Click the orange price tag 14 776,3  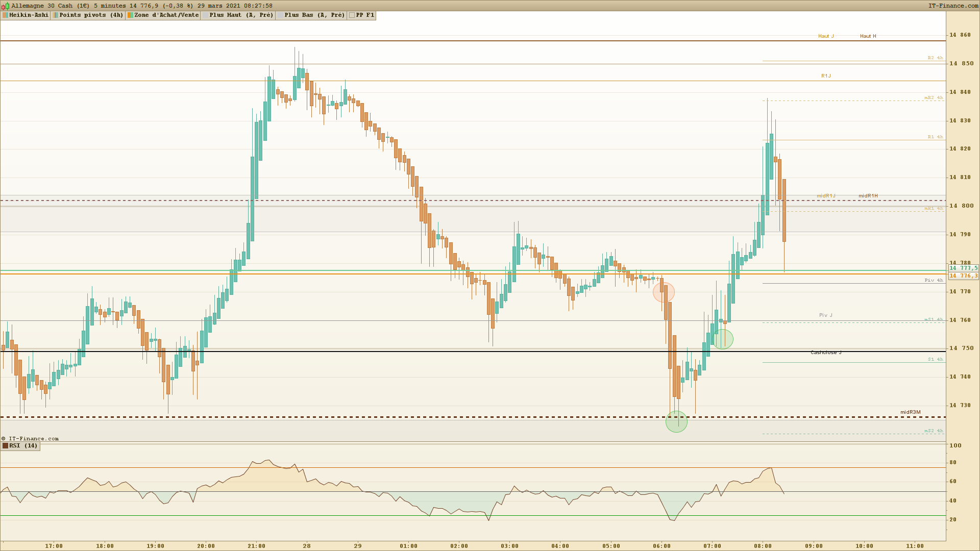point(963,276)
